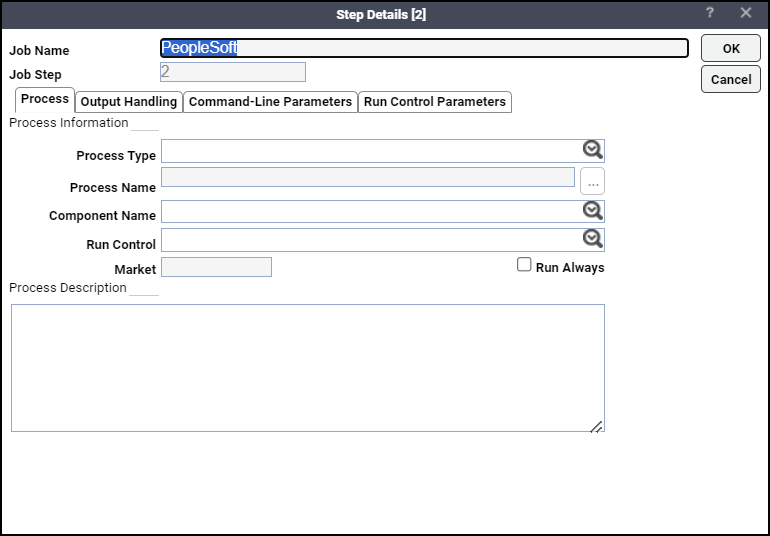Grab the Process Description resize handle

click(597, 426)
